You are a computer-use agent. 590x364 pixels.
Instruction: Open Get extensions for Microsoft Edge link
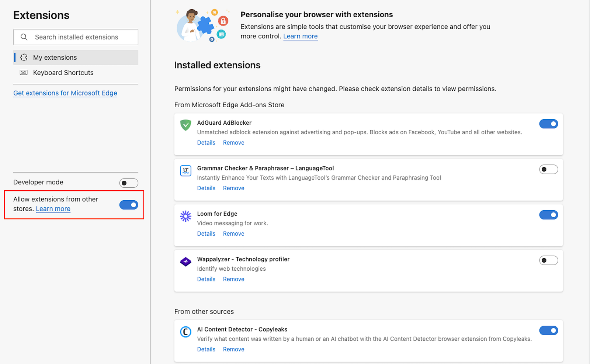[65, 93]
